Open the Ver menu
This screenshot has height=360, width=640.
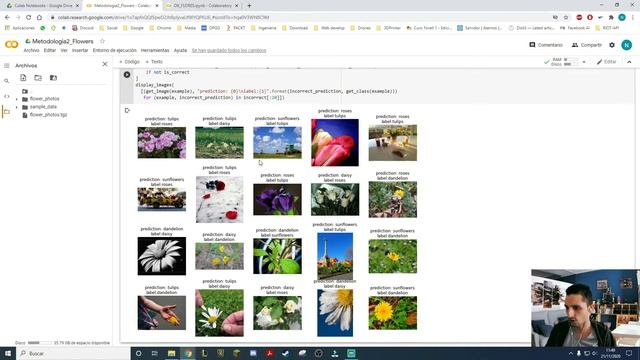[64, 50]
